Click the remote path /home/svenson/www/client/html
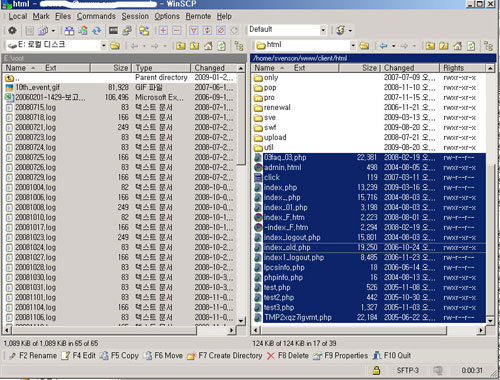 300,58
